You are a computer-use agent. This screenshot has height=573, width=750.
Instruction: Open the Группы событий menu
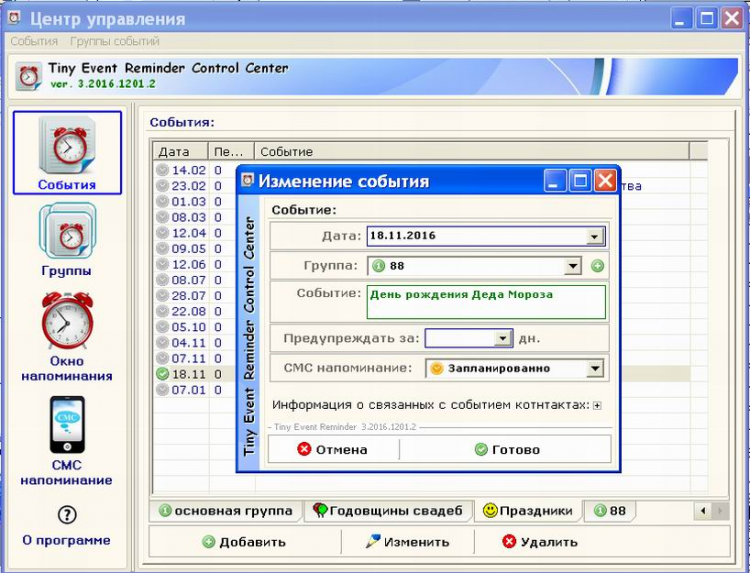point(115,42)
